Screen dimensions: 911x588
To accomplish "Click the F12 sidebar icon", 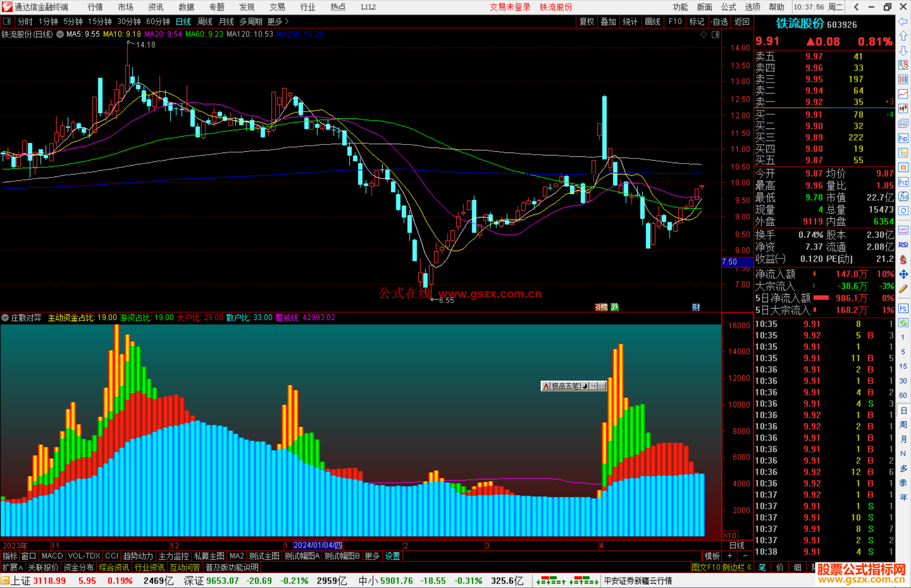I will (x=903, y=182).
